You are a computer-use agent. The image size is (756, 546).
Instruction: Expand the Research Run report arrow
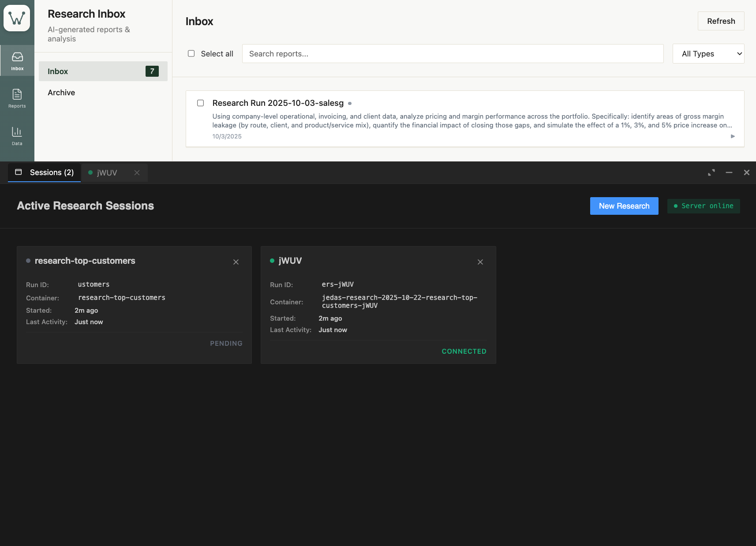733,136
